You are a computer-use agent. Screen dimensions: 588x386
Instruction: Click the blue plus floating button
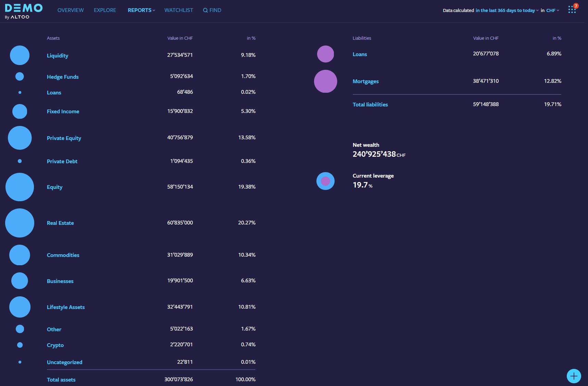(574, 376)
